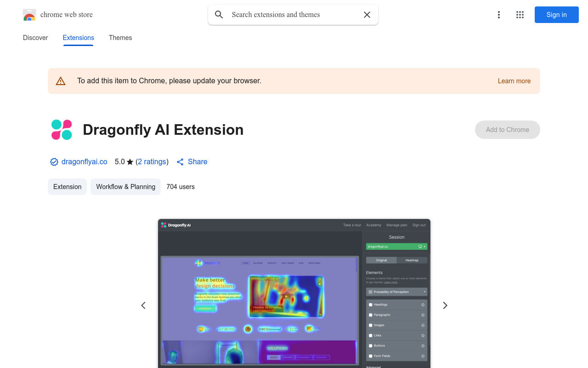Image resolution: width=588 pixels, height=368 pixels.
Task: Click the Dragonfly AI Extension title
Action: coord(163,130)
